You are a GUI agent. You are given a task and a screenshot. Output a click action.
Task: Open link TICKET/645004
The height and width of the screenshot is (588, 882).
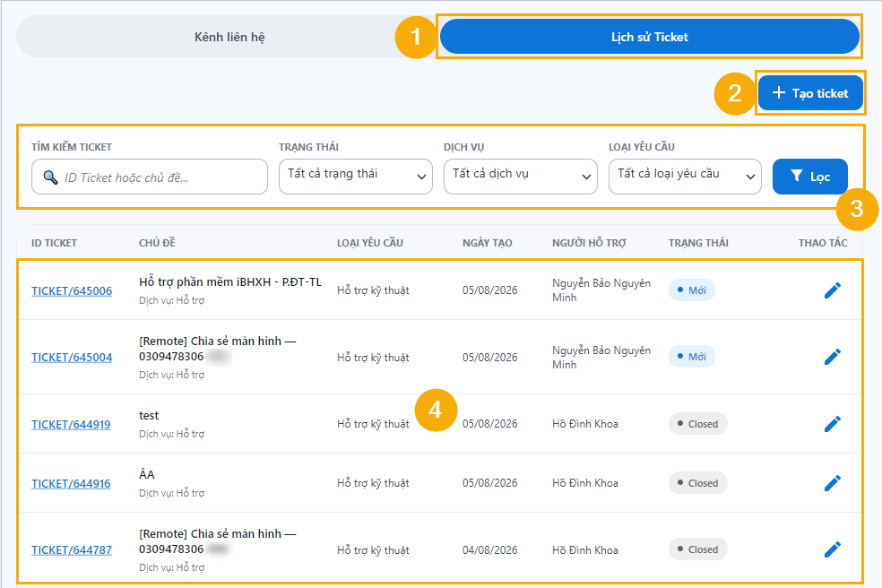[x=72, y=358]
